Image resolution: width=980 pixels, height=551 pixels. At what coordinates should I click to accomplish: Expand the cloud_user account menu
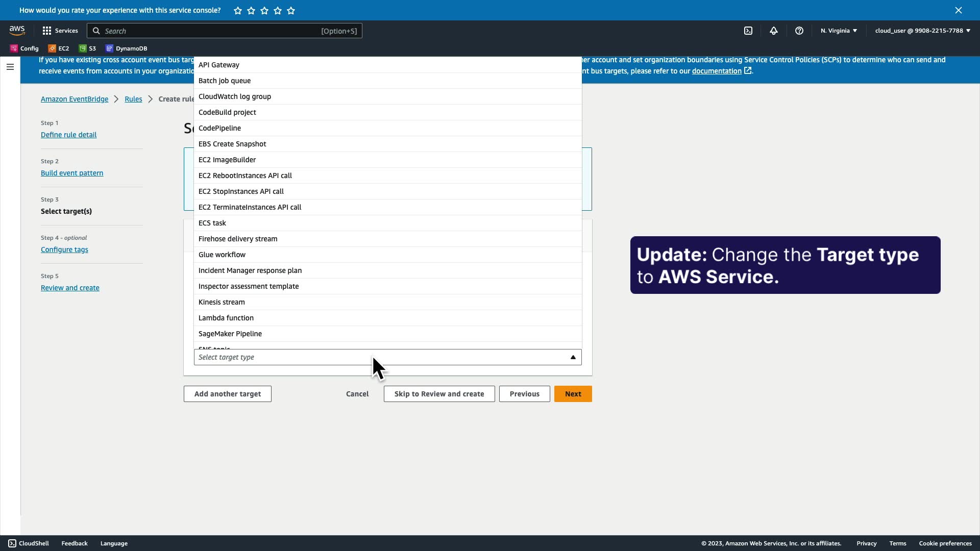tap(922, 31)
